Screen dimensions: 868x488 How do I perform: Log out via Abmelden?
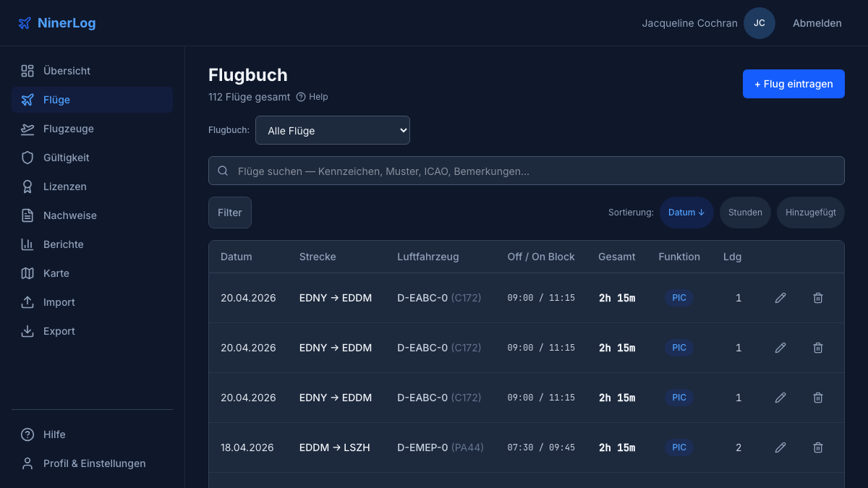(817, 23)
